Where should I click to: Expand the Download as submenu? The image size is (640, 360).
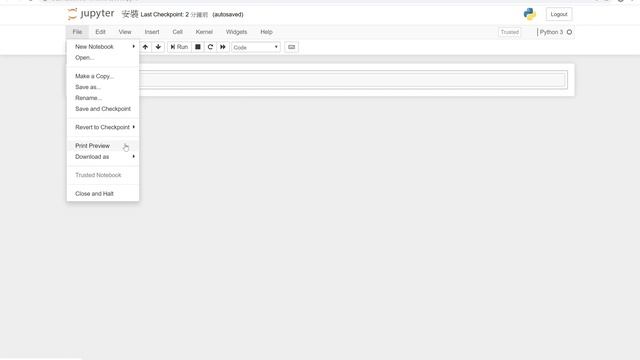(x=103, y=157)
